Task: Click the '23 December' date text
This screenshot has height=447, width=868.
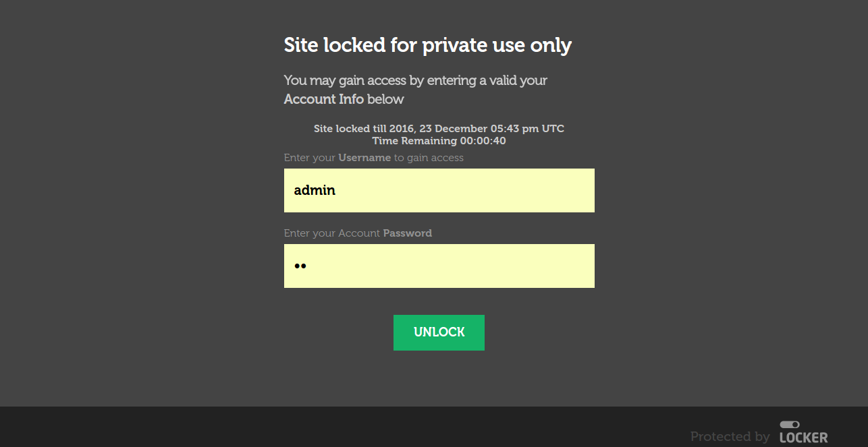Action: 454,128
